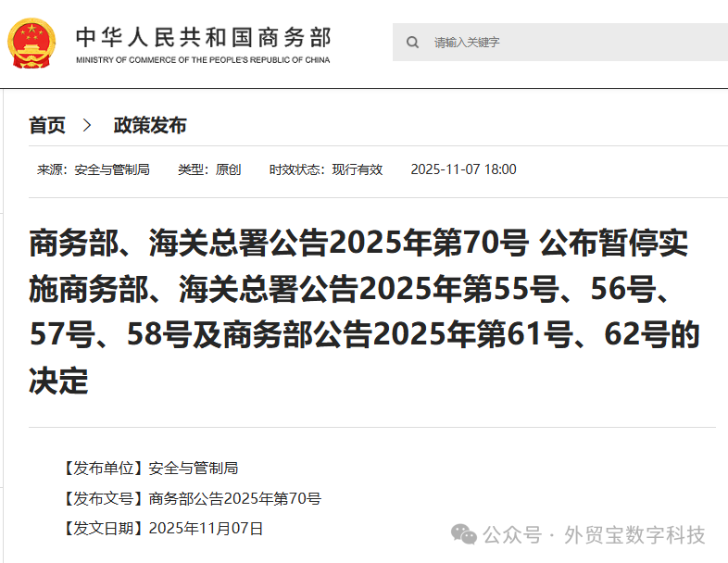
Task: Click the national emblem logo
Action: coord(31,44)
